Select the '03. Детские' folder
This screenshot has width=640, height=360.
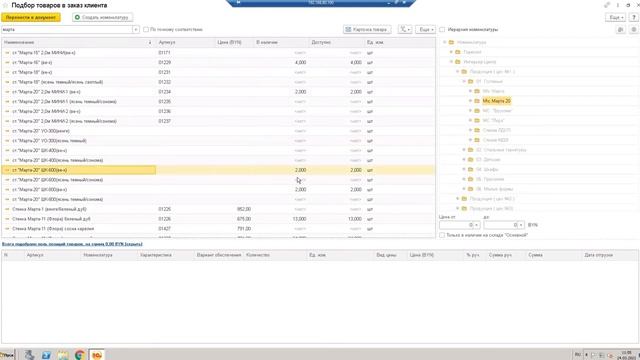[x=488, y=160]
